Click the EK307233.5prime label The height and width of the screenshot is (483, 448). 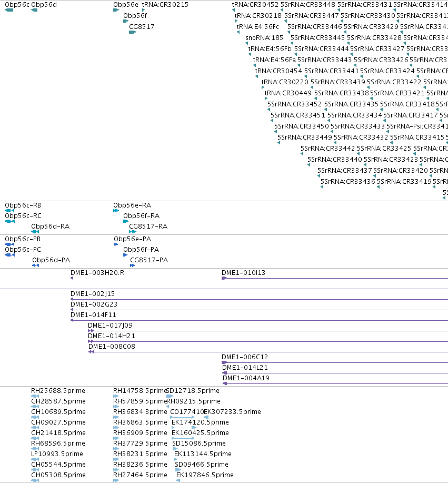[233, 412]
